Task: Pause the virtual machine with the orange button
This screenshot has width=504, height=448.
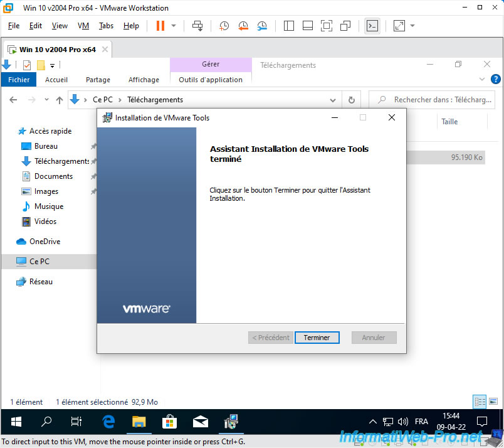Action: [160, 26]
